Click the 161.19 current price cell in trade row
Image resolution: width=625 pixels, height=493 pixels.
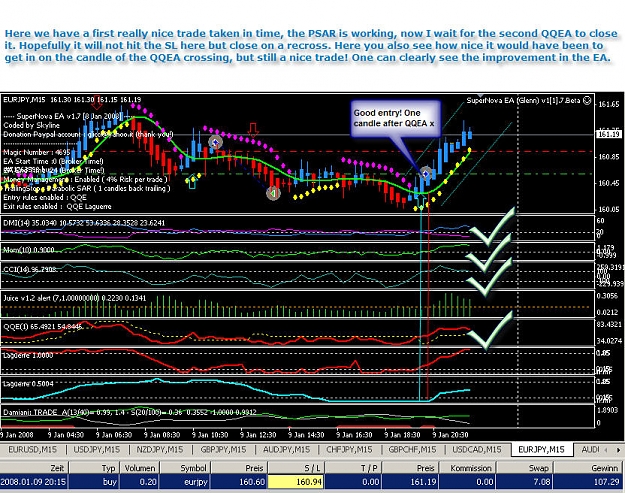[x=409, y=482]
